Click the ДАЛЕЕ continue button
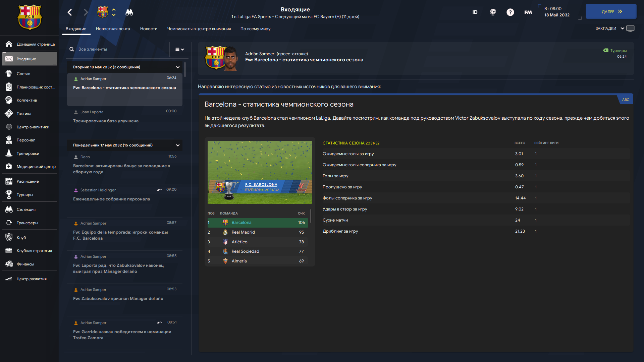 pyautogui.click(x=611, y=12)
